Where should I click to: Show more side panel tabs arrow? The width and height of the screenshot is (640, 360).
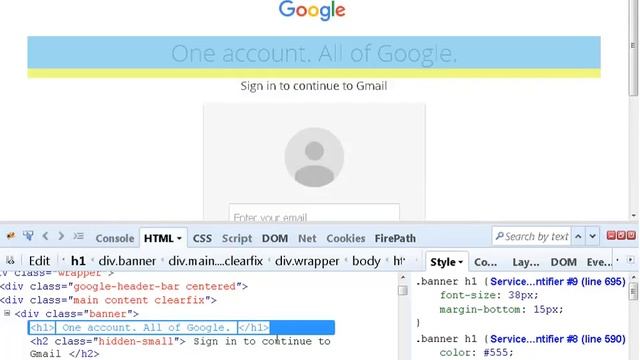(631, 260)
